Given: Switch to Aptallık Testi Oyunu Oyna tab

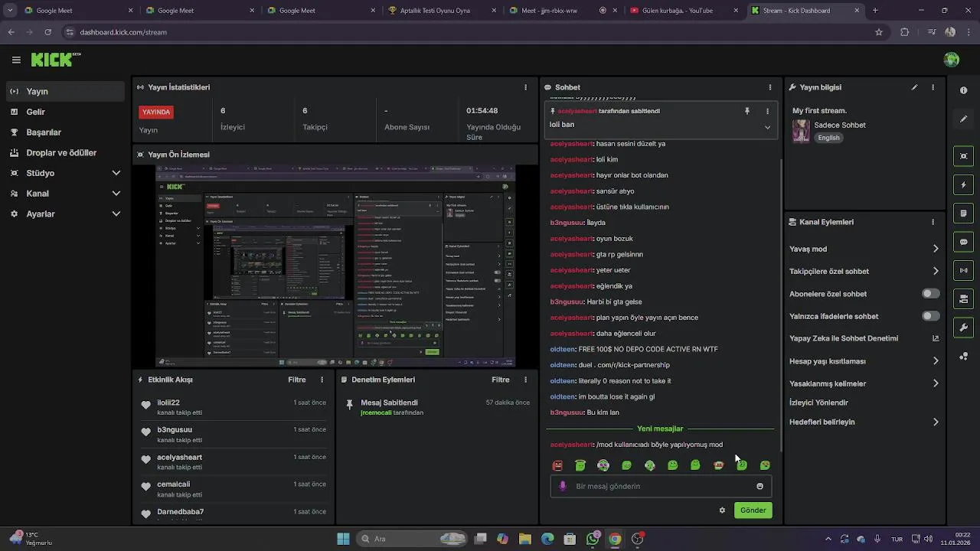Looking at the screenshot, I should tap(442, 11).
